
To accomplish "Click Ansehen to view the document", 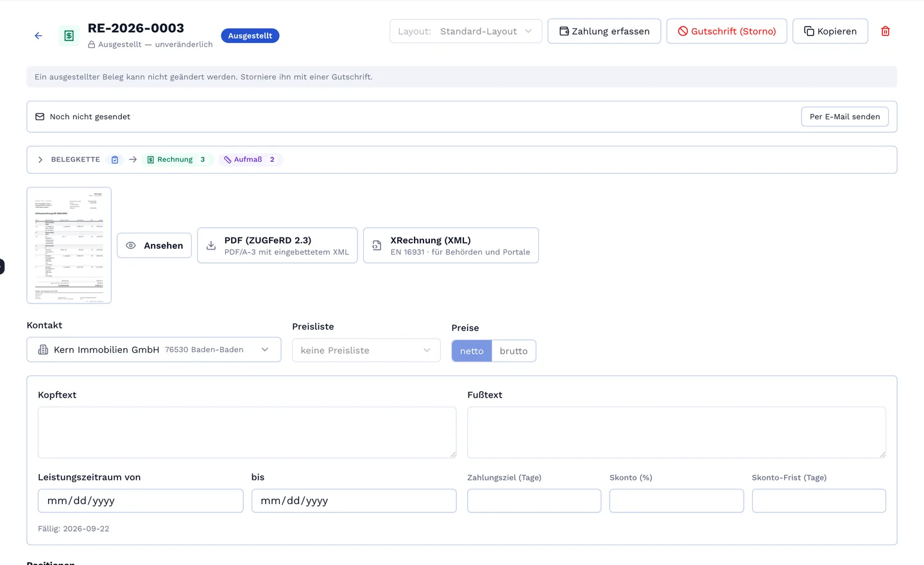I will click(x=155, y=246).
